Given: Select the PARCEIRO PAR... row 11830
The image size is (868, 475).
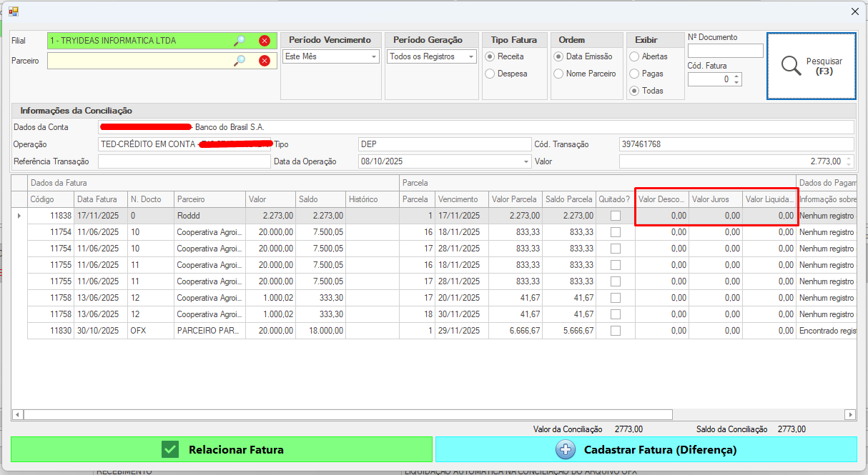Looking at the screenshot, I should (x=210, y=331).
